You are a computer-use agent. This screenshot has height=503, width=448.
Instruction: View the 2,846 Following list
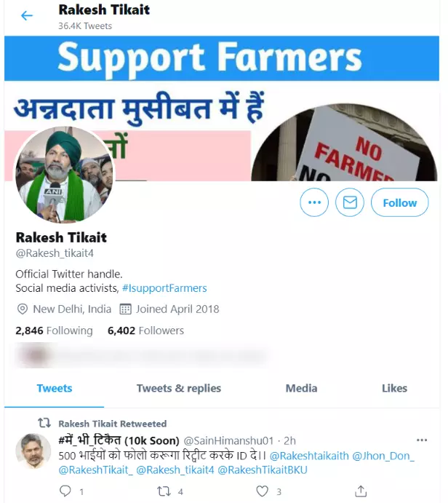point(54,330)
